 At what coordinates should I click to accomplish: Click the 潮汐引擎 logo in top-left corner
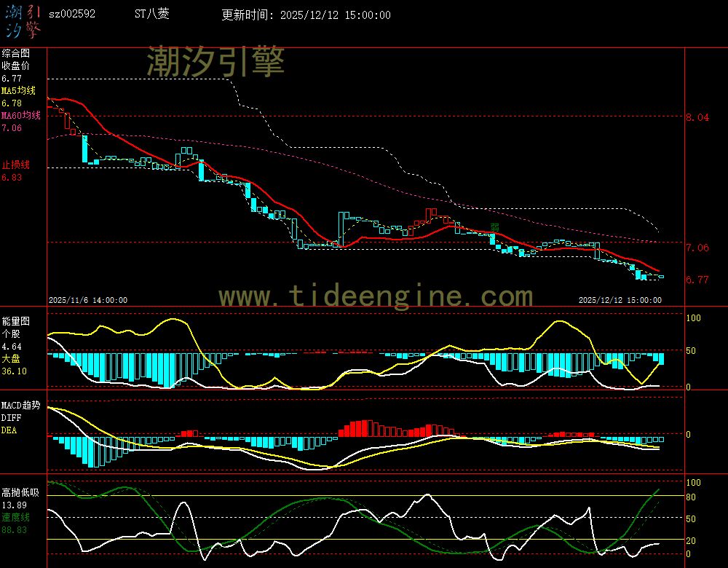23,20
